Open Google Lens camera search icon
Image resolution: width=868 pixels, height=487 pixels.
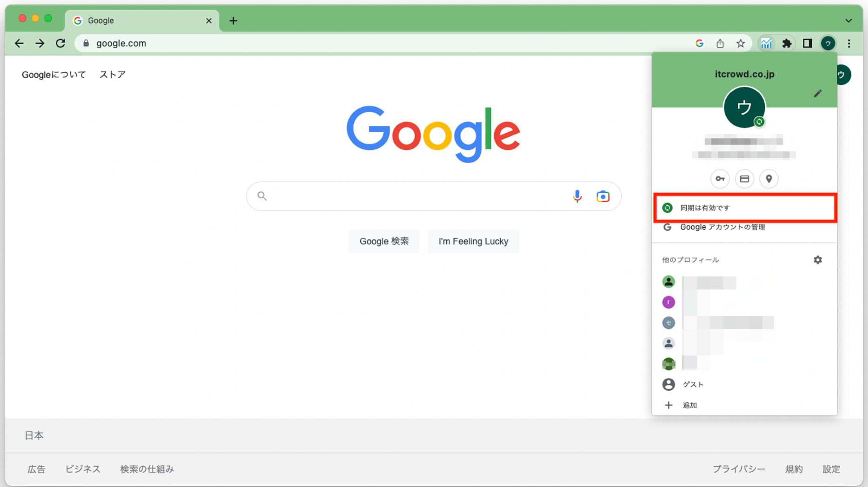[x=603, y=197]
